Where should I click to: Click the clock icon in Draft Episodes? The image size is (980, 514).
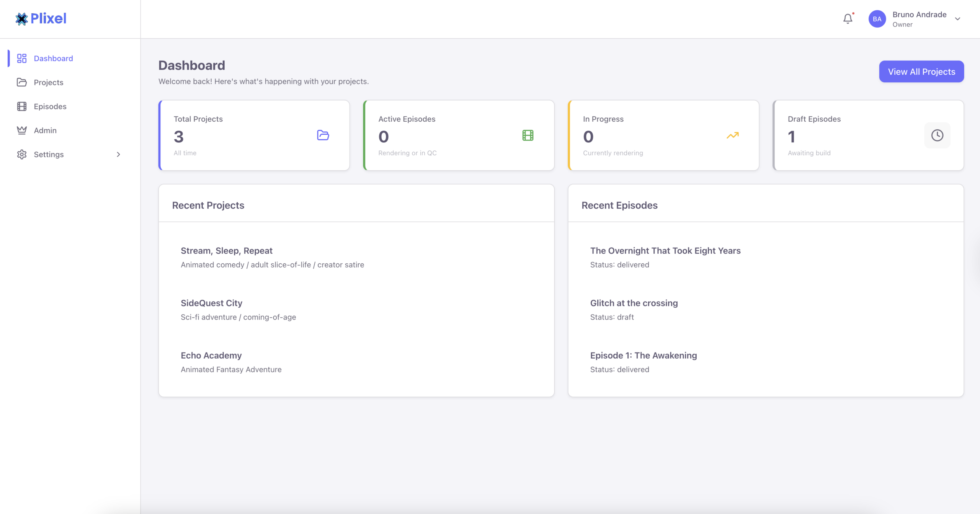[937, 135]
